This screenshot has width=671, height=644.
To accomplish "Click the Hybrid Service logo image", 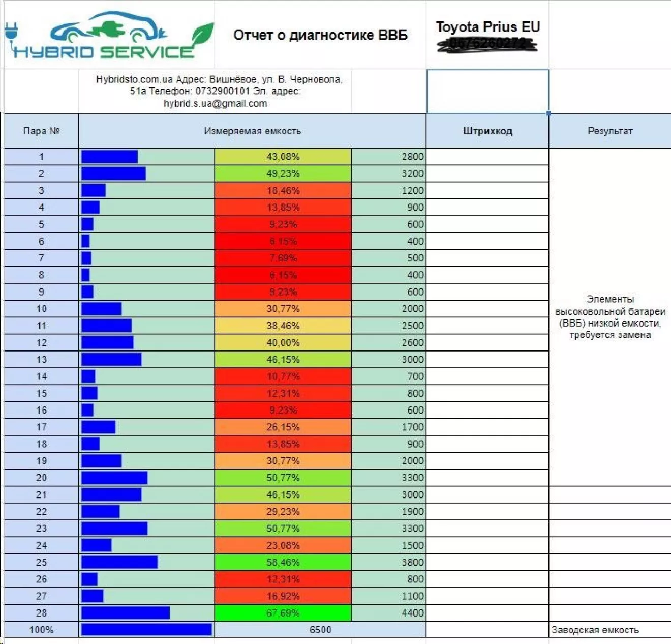I will click(x=109, y=35).
